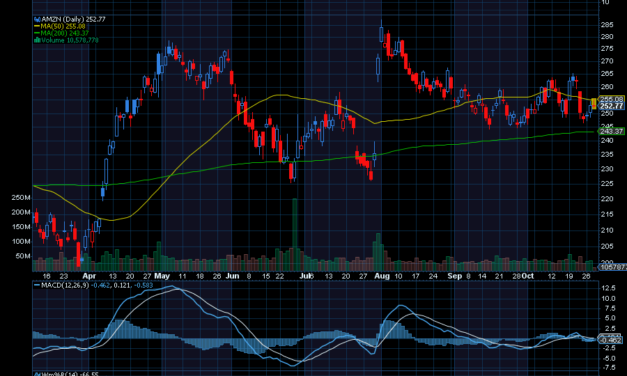The image size is (627, 376).
Task: Click the tallest green volume bar in late June
Action: (295, 235)
